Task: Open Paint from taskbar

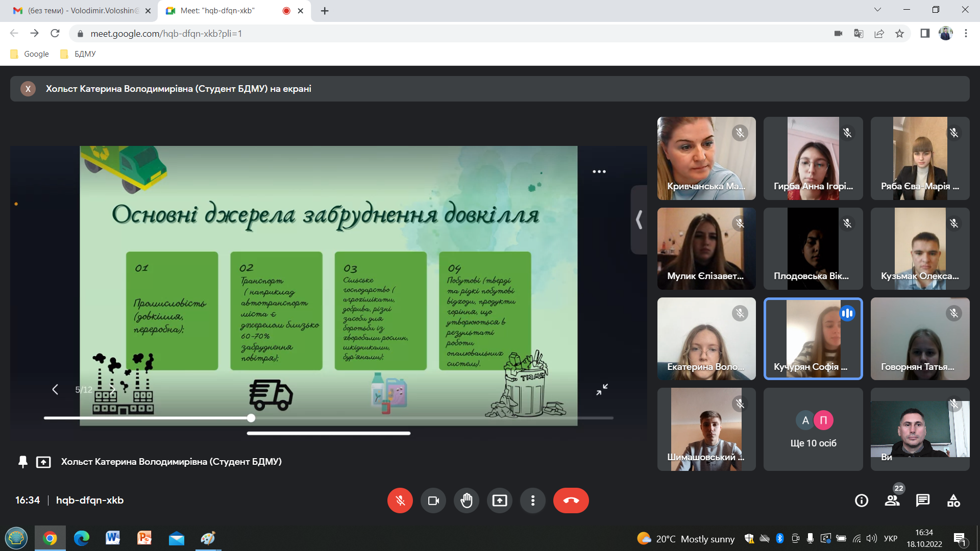Action: 208,538
